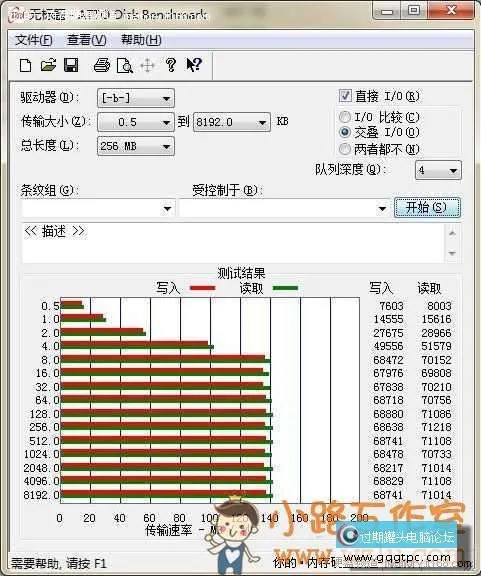
Task: Maximize the ATTO Disk Benchmark window
Action: pos(414,11)
